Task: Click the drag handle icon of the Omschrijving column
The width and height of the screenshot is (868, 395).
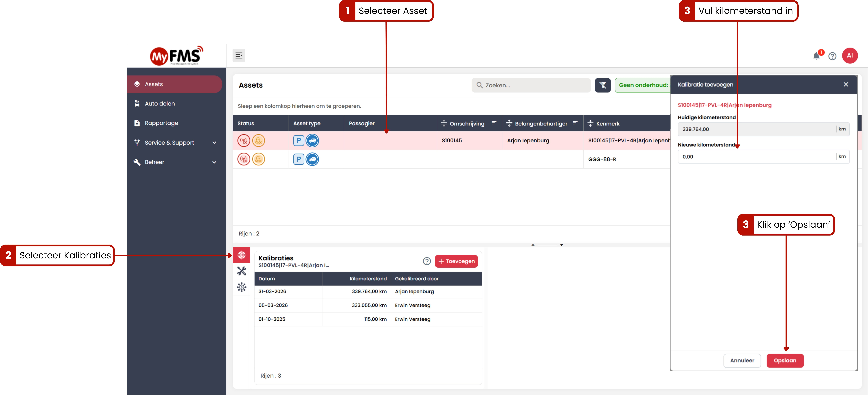Action: tap(444, 124)
